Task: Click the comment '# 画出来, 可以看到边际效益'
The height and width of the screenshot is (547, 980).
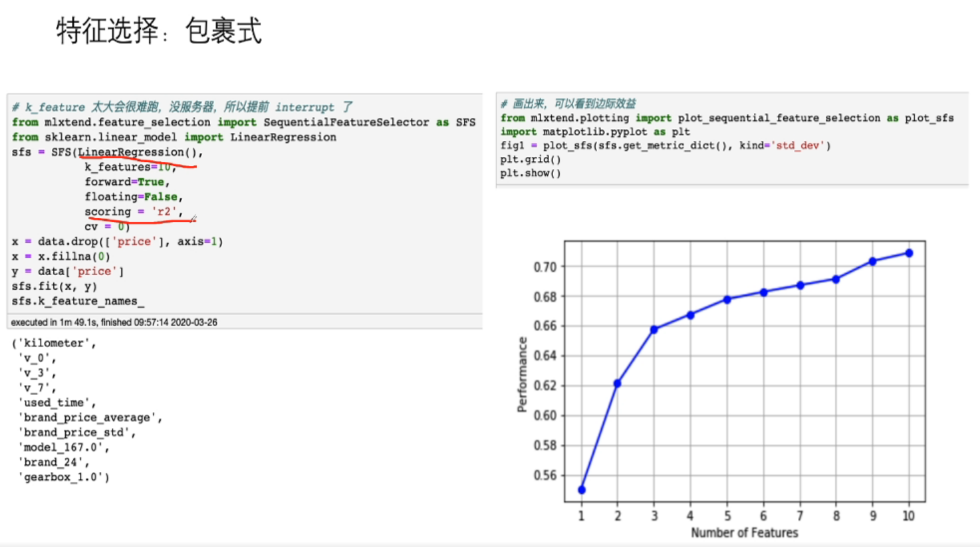Action: 568,104
